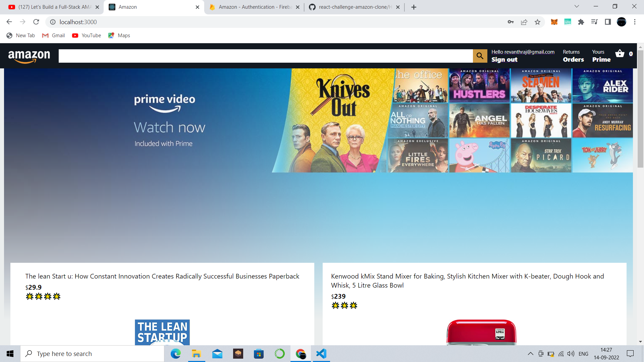
Task: Open the YouTube bookmark
Action: tap(87, 36)
